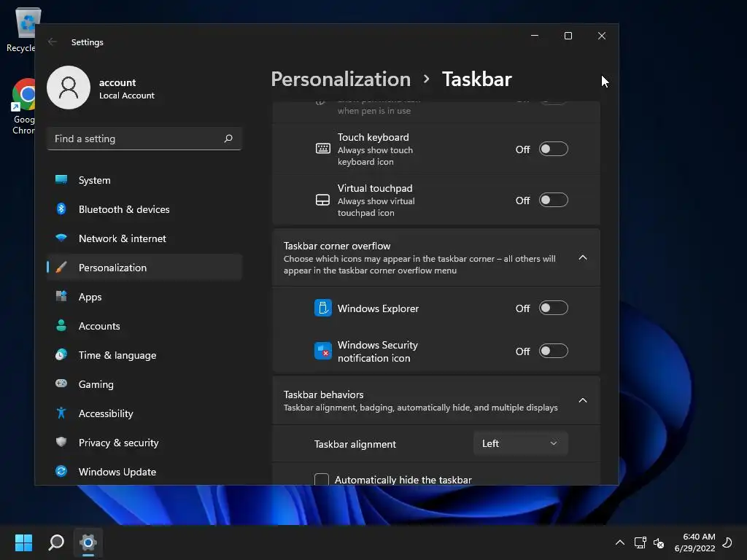The height and width of the screenshot is (560, 747).
Task: Show hidden icons in the system tray
Action: click(x=620, y=542)
